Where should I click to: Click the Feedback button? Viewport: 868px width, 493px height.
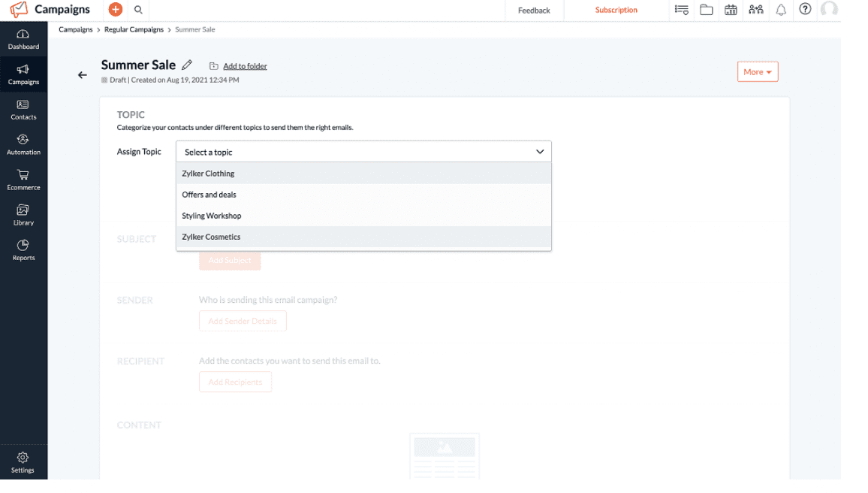(534, 11)
